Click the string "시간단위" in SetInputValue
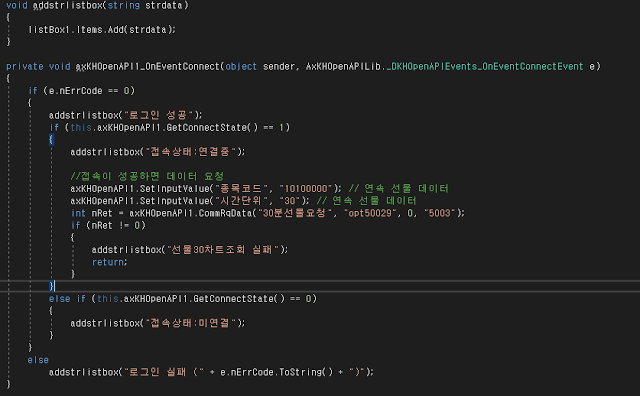 click(242, 201)
